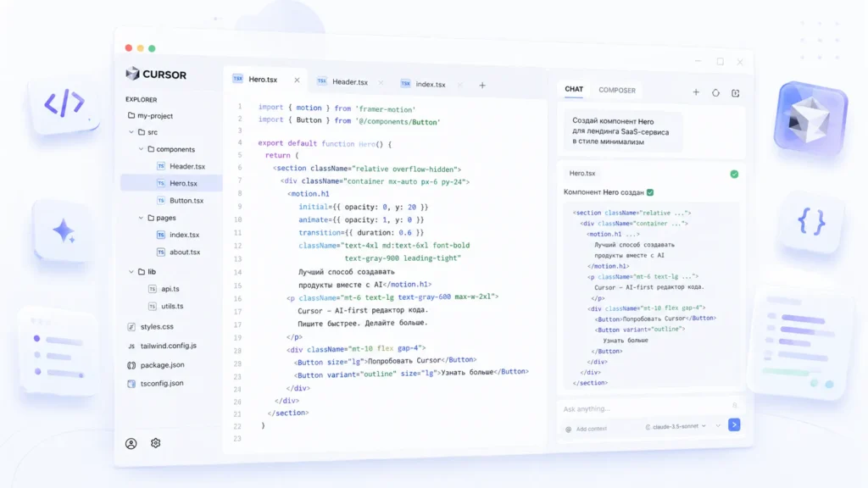Close the Header.tsx tab
The image size is (868, 488).
point(381,82)
